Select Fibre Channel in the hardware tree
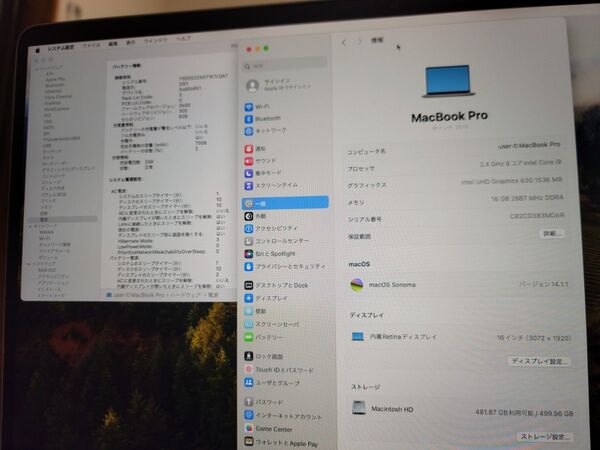The width and height of the screenshot is (600, 450). [x=58, y=97]
